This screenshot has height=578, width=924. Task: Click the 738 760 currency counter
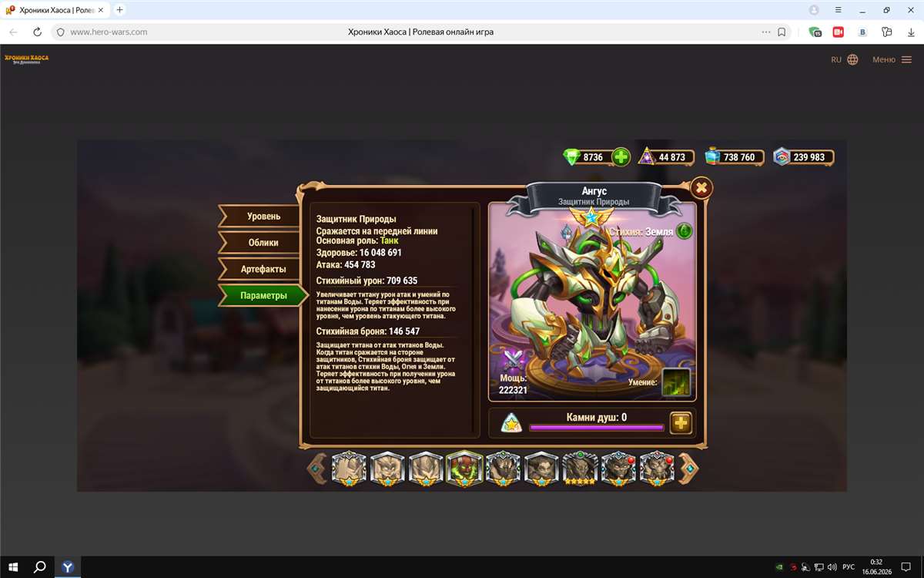(x=735, y=157)
